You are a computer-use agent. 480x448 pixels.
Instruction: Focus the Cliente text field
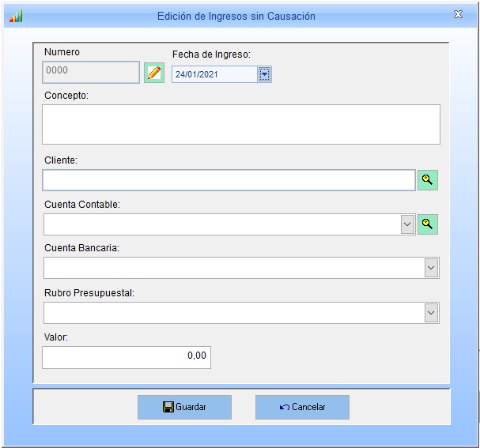229,180
